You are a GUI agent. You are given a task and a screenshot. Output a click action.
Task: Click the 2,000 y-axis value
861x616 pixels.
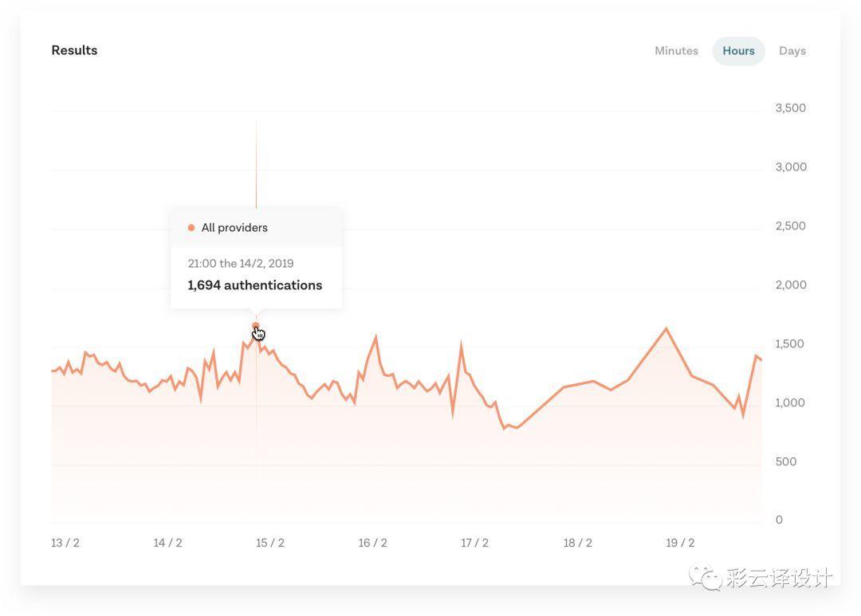click(790, 285)
